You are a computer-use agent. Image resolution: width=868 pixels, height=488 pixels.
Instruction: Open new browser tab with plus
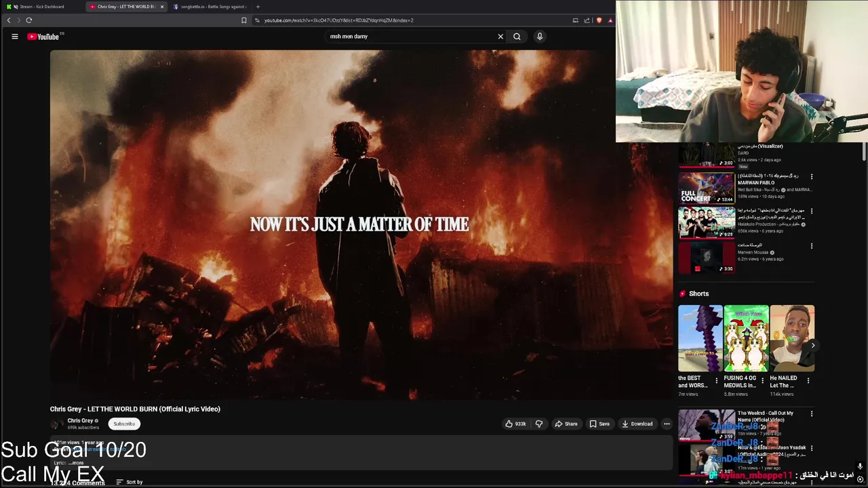tap(258, 7)
